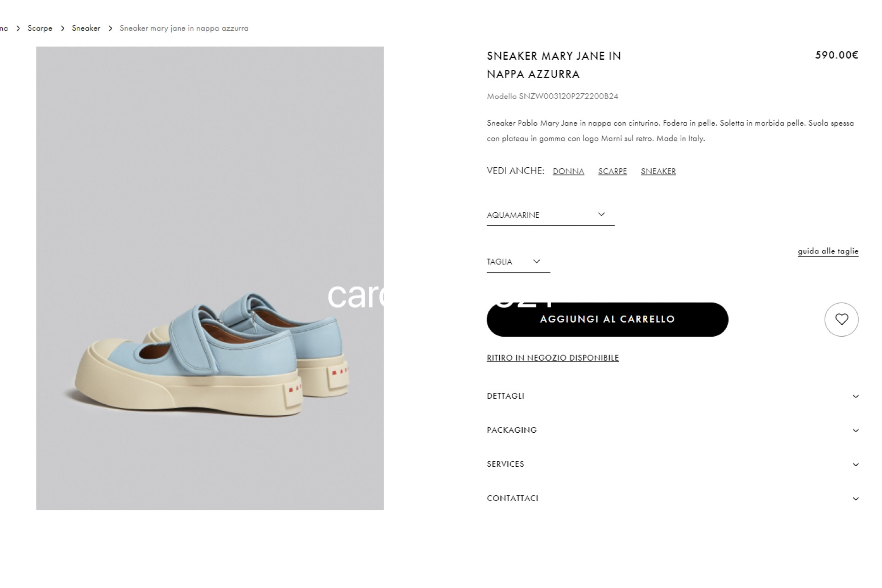882x588 pixels.
Task: Go to Sneaker in breadcrumb
Action: [86, 28]
